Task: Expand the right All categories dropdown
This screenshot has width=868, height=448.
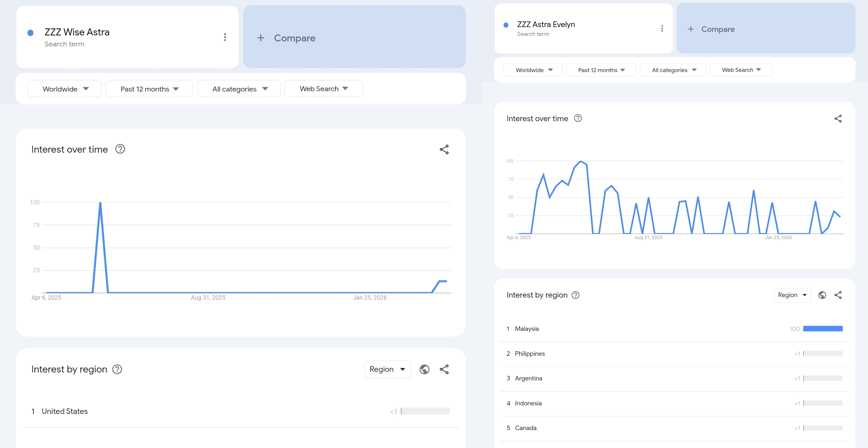Action: point(673,70)
